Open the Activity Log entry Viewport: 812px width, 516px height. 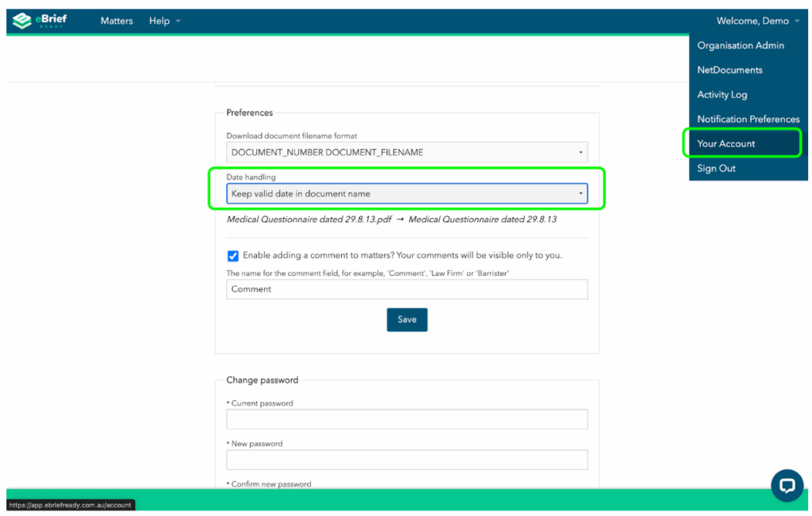tap(722, 94)
